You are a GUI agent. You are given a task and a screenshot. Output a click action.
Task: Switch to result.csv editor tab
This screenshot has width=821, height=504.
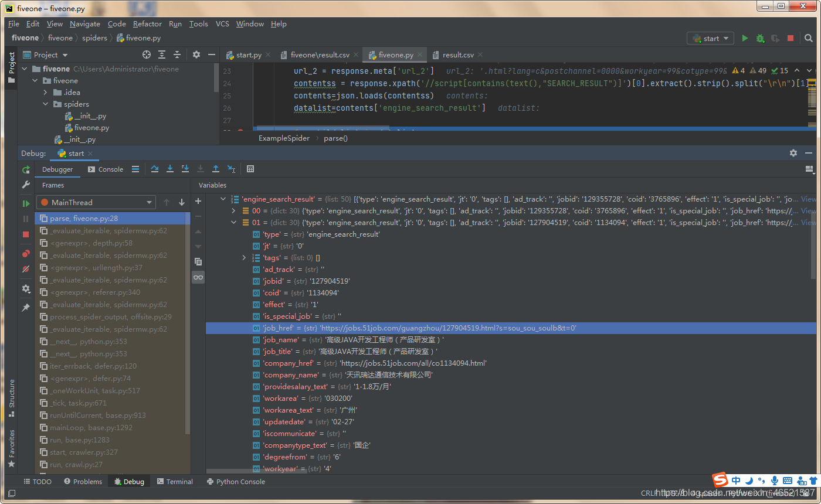[x=458, y=55]
